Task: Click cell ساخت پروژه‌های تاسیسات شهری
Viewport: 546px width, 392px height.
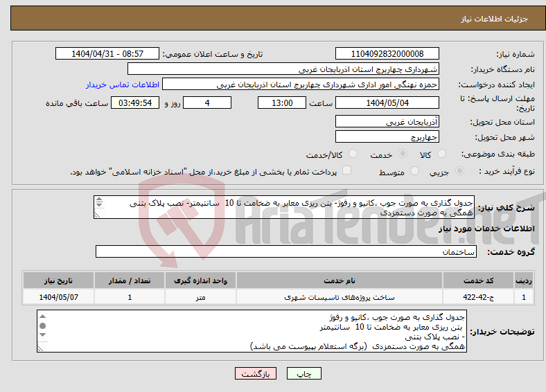Action: coord(340,297)
